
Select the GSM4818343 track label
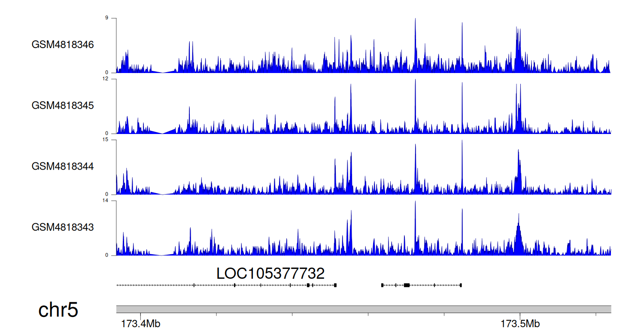63,227
